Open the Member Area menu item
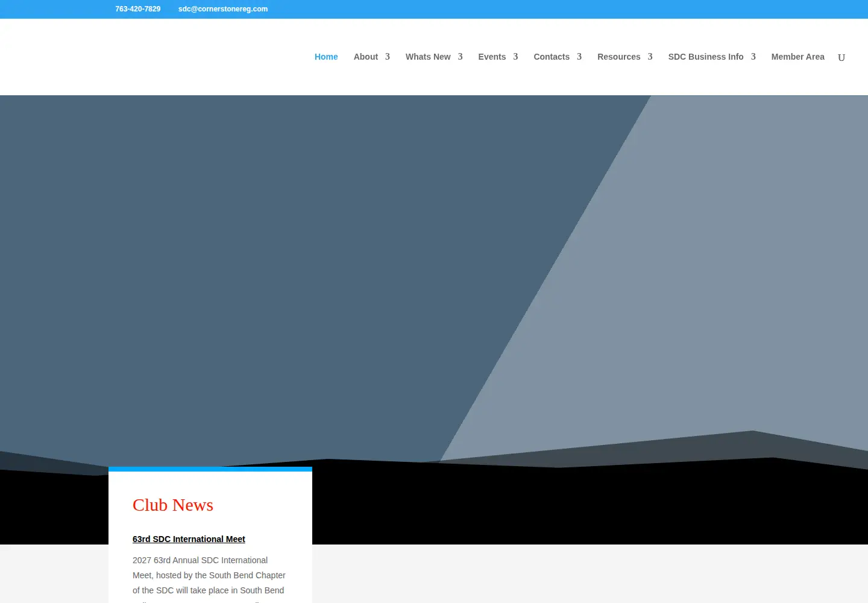This screenshot has width=868, height=603. pyautogui.click(x=798, y=57)
